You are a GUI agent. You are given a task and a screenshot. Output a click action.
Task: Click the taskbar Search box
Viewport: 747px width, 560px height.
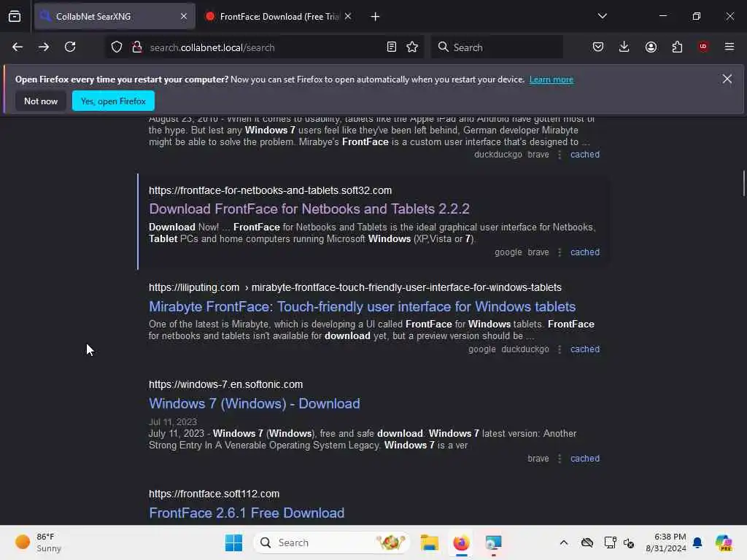(x=332, y=542)
